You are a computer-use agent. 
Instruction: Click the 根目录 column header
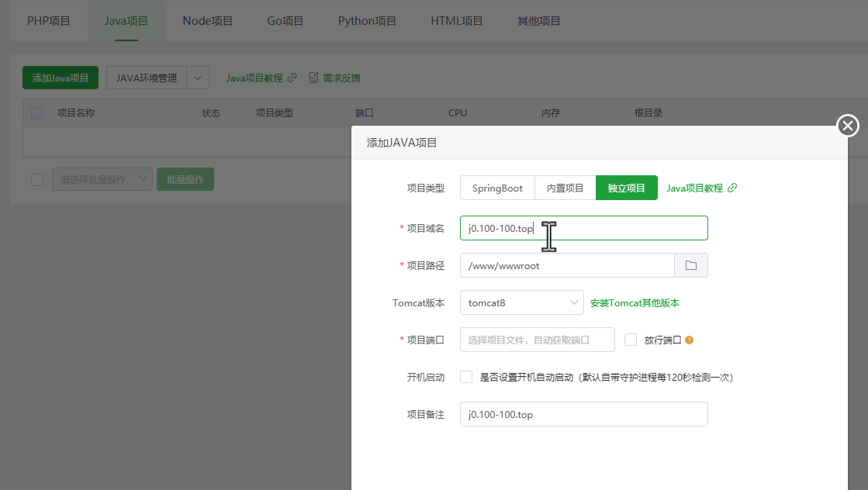click(x=648, y=113)
